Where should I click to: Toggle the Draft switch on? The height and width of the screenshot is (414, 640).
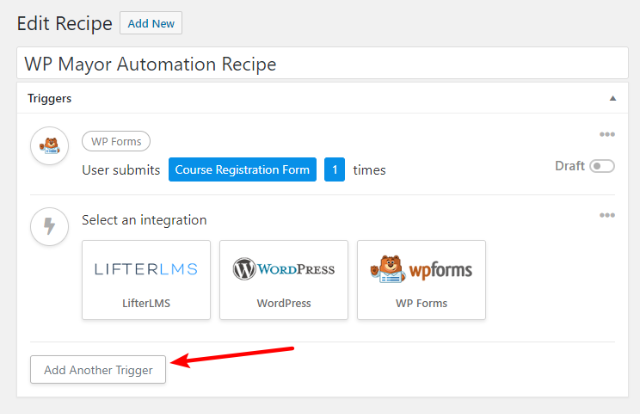point(602,166)
